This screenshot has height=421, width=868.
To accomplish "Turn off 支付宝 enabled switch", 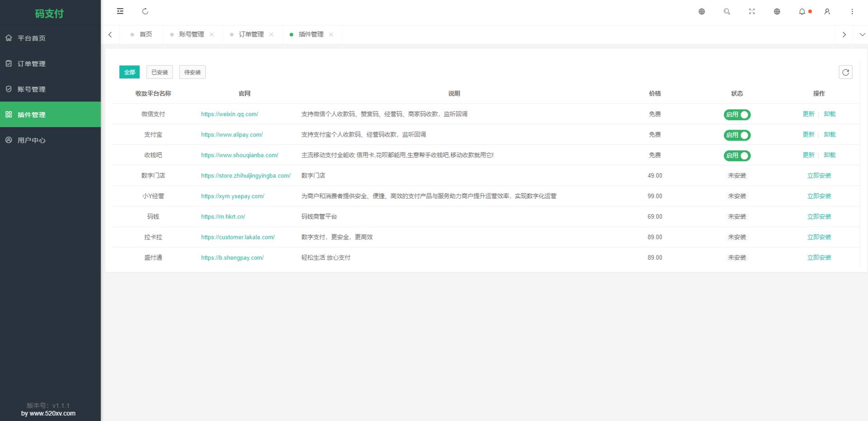I will 737,135.
